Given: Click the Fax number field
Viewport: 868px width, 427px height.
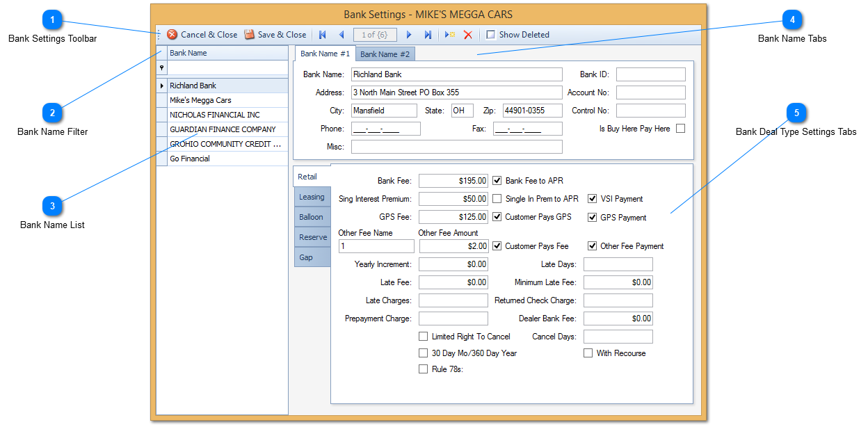Looking at the screenshot, I should [x=527, y=129].
